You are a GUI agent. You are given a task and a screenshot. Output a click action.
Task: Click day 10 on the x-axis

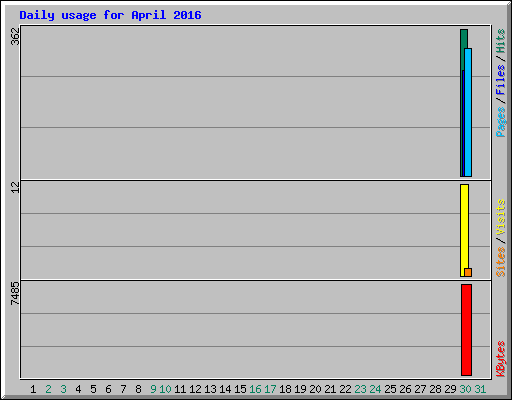click(165, 389)
